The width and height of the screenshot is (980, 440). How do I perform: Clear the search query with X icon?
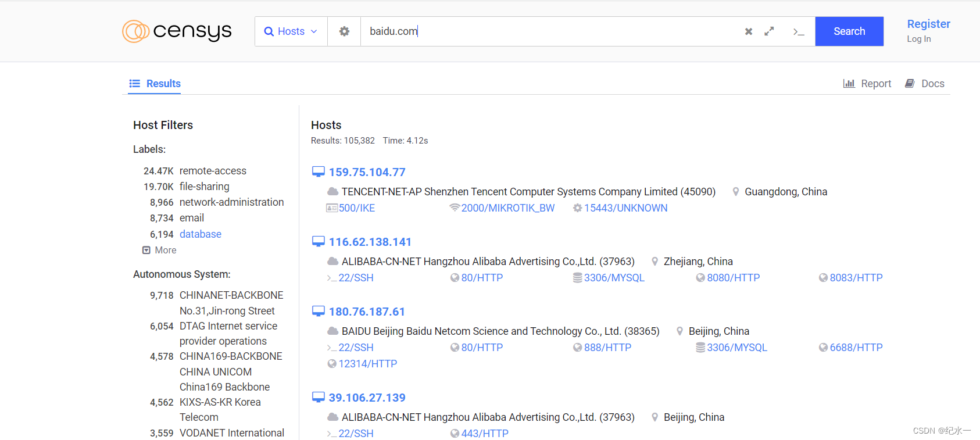(x=749, y=31)
